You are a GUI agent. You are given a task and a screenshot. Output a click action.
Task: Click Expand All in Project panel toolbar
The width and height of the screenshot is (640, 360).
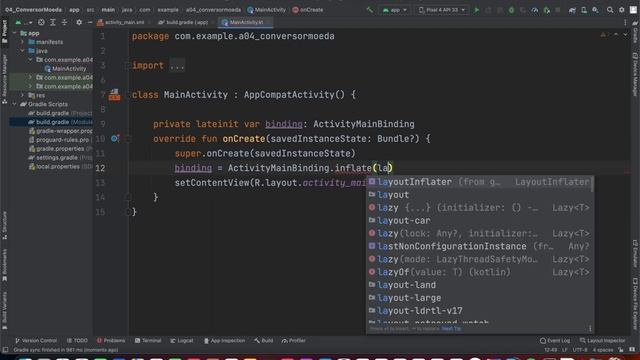point(53,22)
